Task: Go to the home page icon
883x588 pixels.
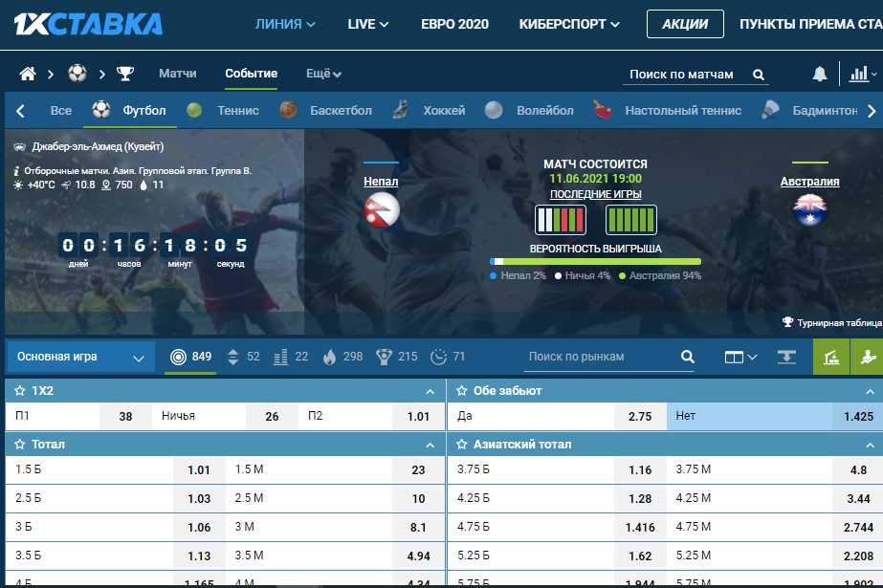Action: 27,74
